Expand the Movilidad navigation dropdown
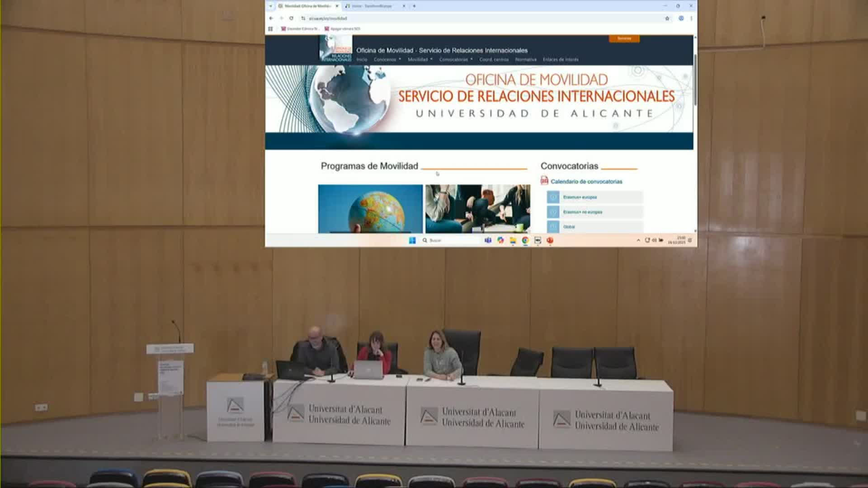Viewport: 868px width, 488px height. tap(420, 60)
